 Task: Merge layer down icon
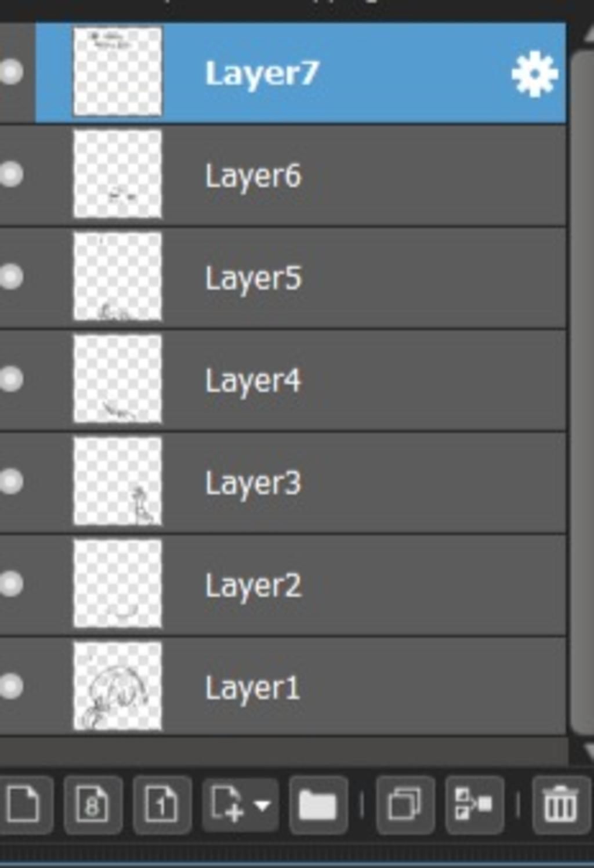(474, 804)
